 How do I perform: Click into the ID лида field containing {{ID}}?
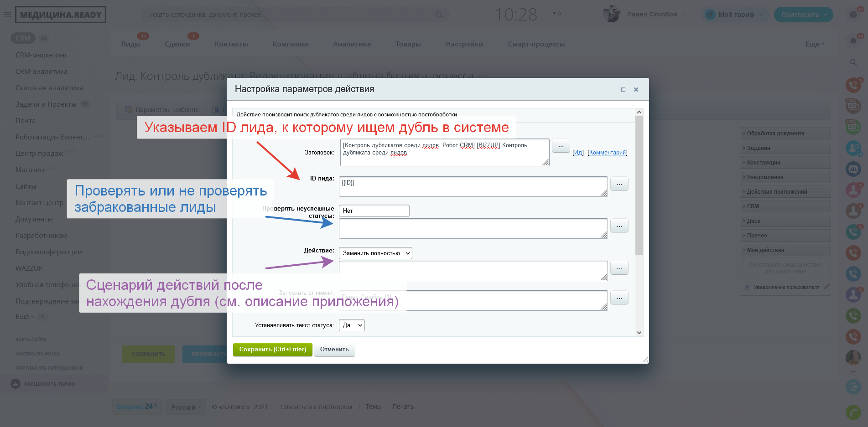[x=473, y=187]
